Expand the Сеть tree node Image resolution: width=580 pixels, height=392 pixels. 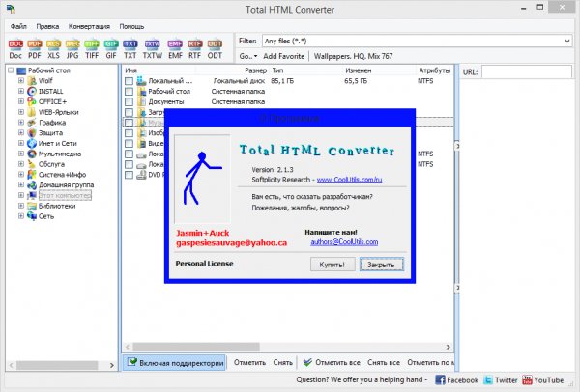21,216
